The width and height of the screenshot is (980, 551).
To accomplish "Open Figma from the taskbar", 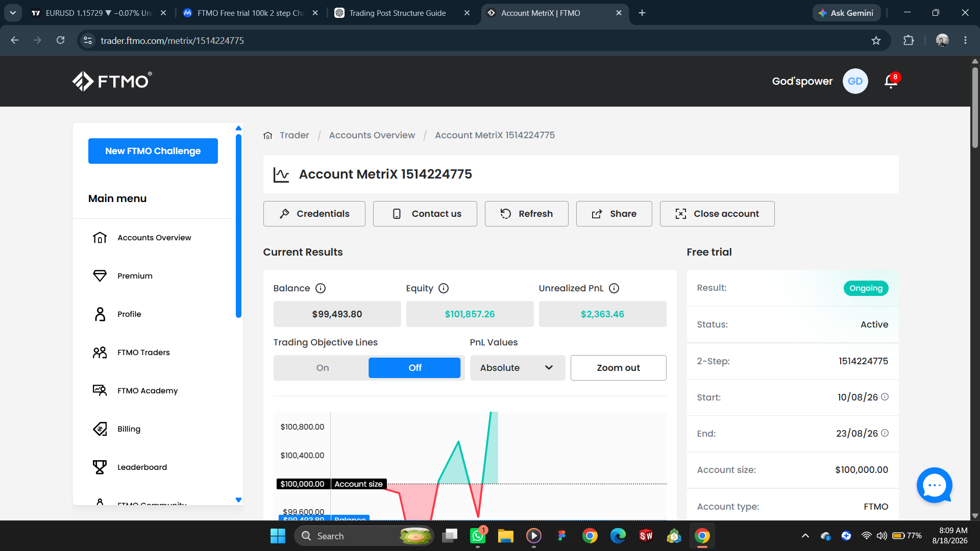I will (x=562, y=536).
